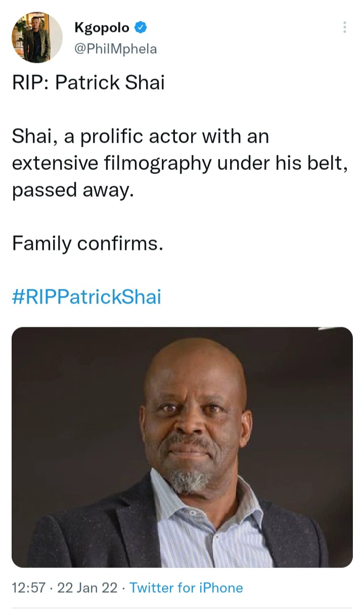Click the display name Kgopolo
The width and height of the screenshot is (364, 609).
tap(102, 28)
